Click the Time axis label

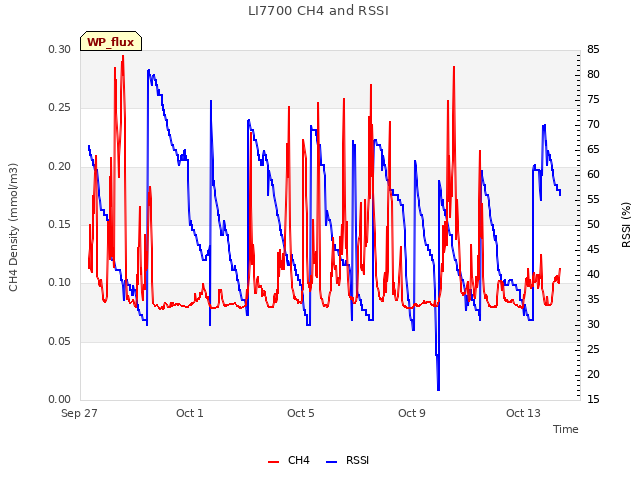pyautogui.click(x=566, y=429)
